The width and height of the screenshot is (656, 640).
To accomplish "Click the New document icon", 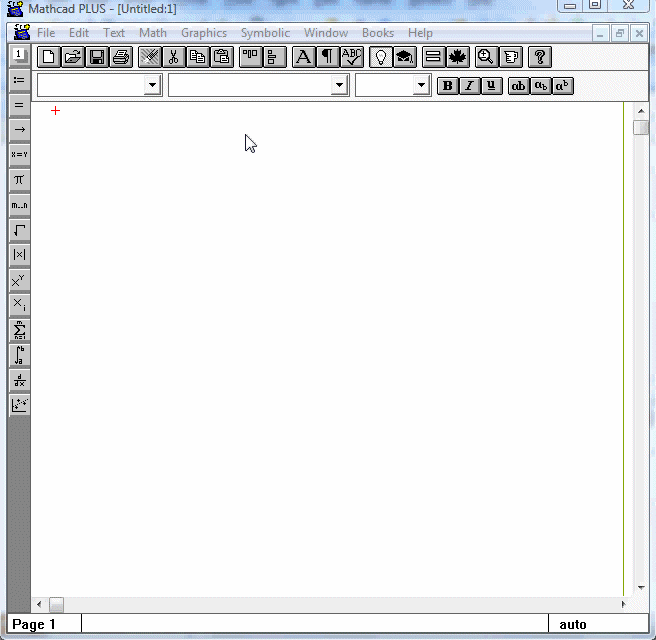I will click(48, 57).
